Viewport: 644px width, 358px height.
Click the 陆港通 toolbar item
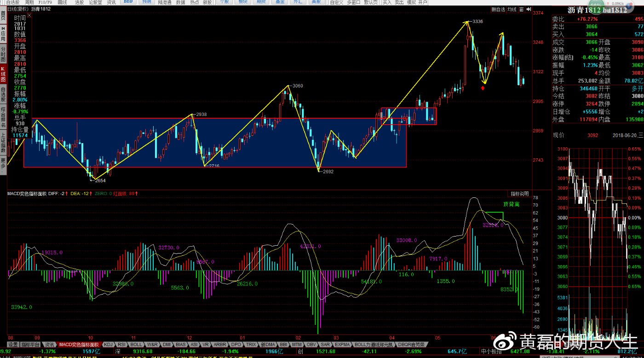point(165,2)
